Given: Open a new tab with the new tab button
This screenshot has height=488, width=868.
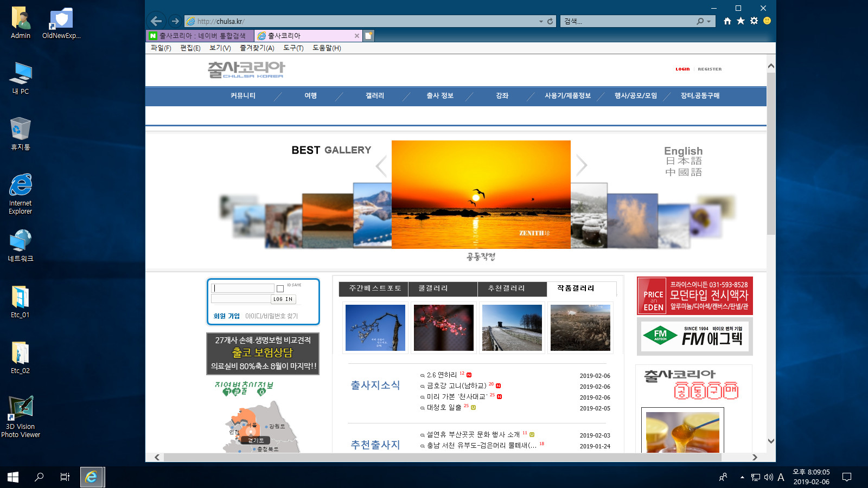Looking at the screenshot, I should (x=368, y=36).
